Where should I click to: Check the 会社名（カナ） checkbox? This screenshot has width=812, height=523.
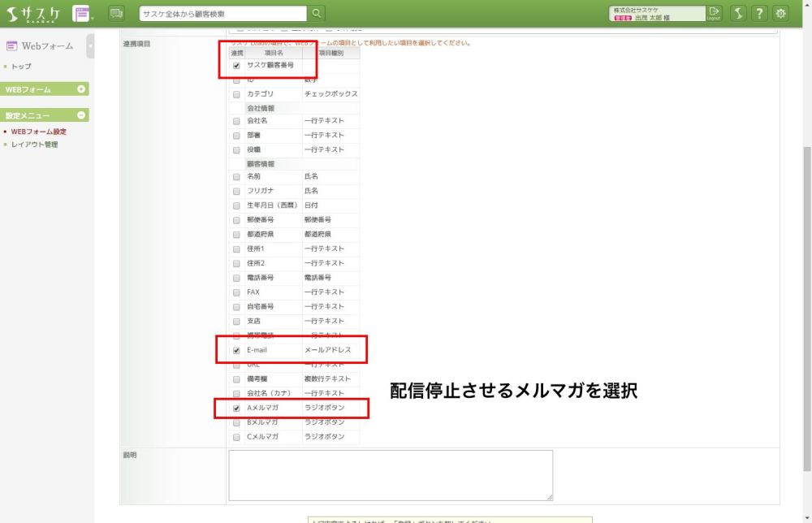coord(236,394)
